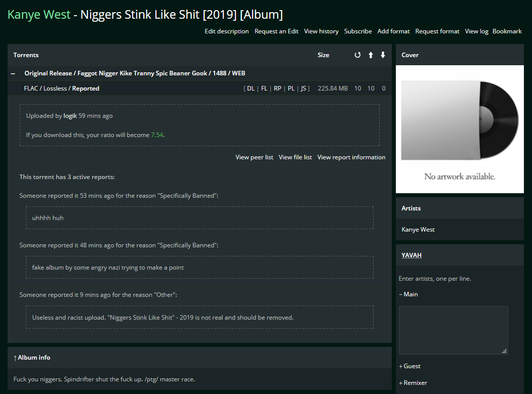Expand the Remixer artist section
The image size is (532, 394).
coord(413,383)
